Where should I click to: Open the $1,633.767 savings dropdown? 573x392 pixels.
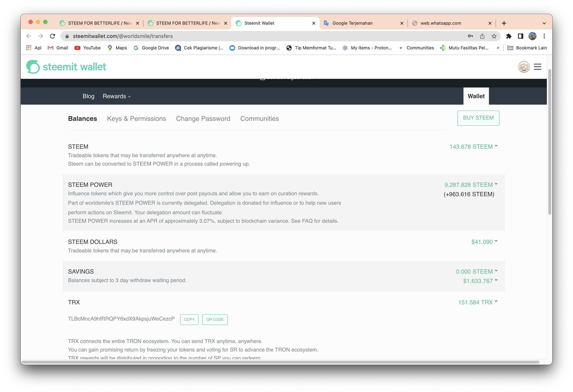[480, 281]
